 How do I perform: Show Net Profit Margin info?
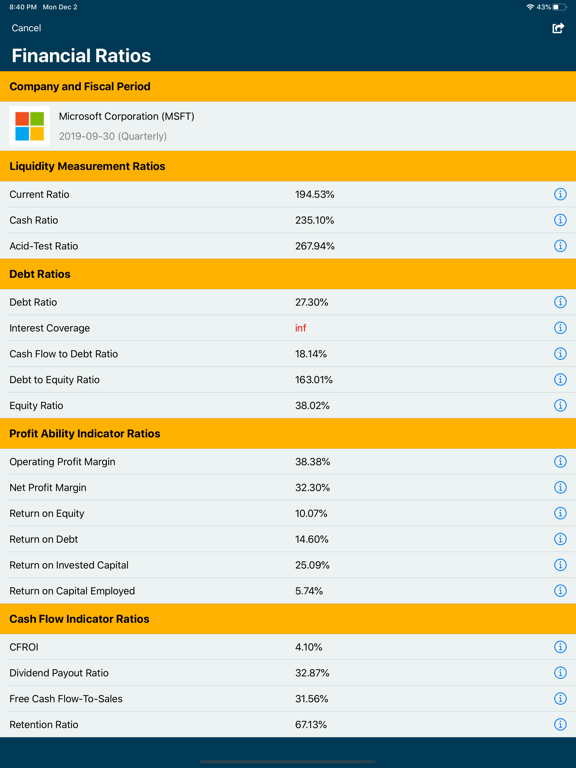[560, 487]
